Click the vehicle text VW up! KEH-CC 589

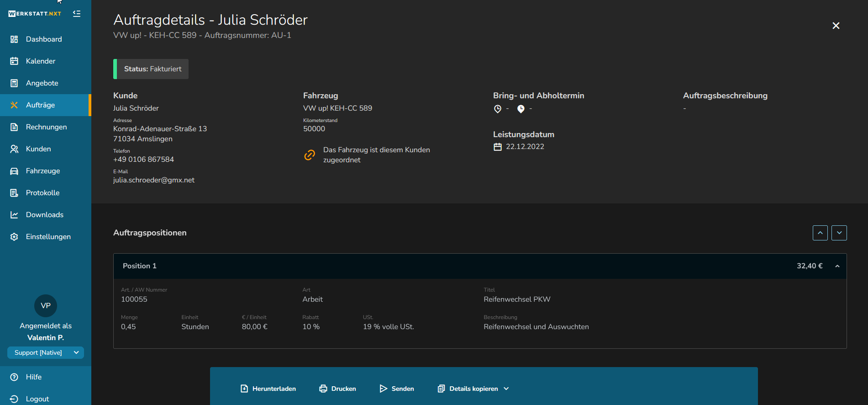tap(337, 108)
